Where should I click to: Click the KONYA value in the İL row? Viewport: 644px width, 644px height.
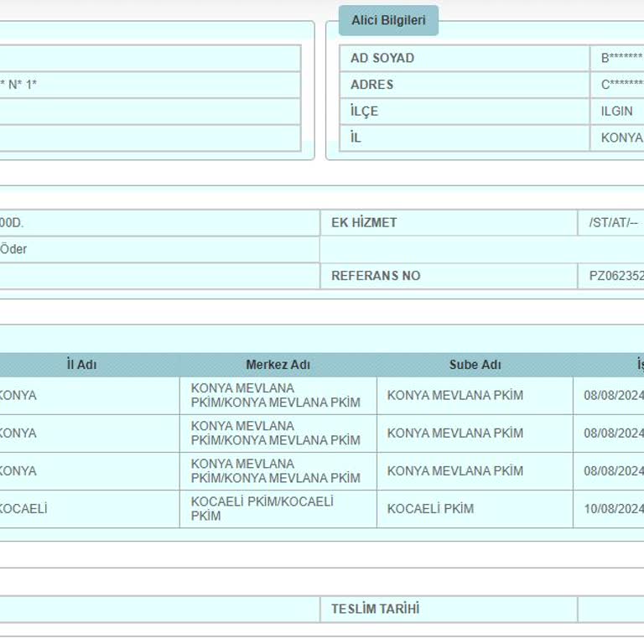coord(621,138)
